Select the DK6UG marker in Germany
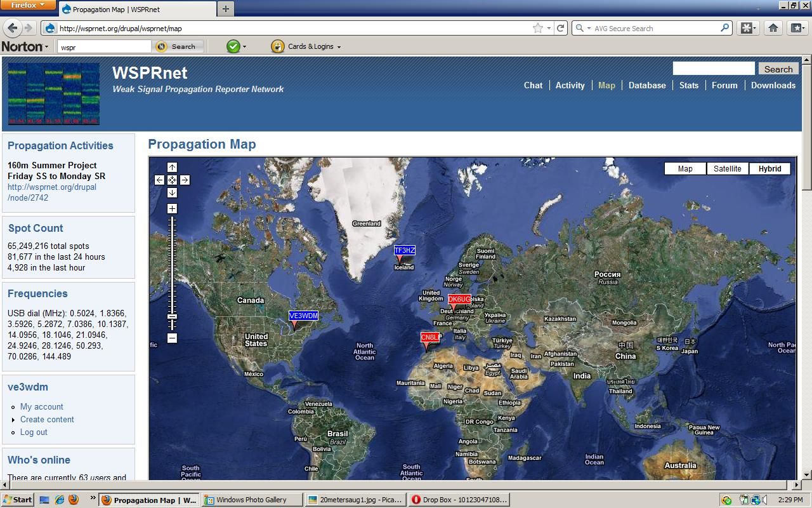Screen dimensions: 812x508 pyautogui.click(x=459, y=299)
